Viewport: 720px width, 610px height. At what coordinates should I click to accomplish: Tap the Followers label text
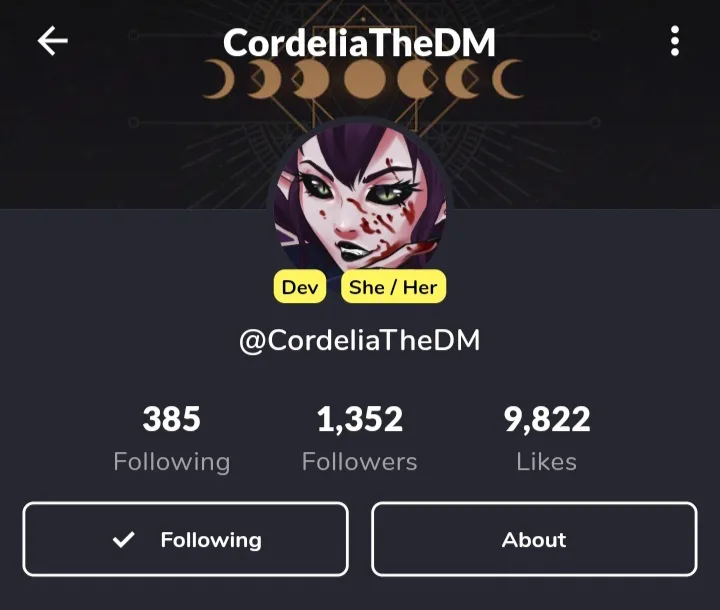[x=360, y=462]
